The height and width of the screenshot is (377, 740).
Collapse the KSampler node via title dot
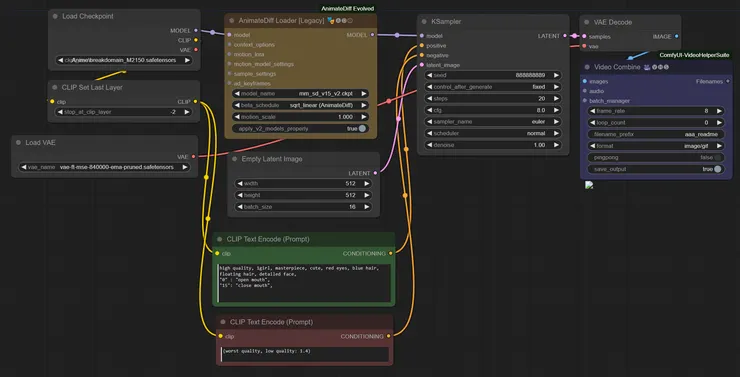[x=424, y=22]
